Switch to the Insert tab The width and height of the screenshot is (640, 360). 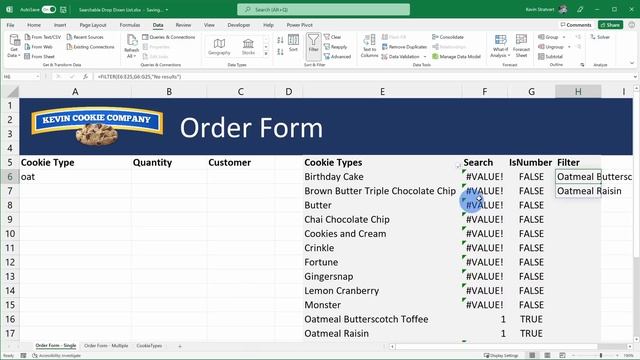(x=60, y=25)
